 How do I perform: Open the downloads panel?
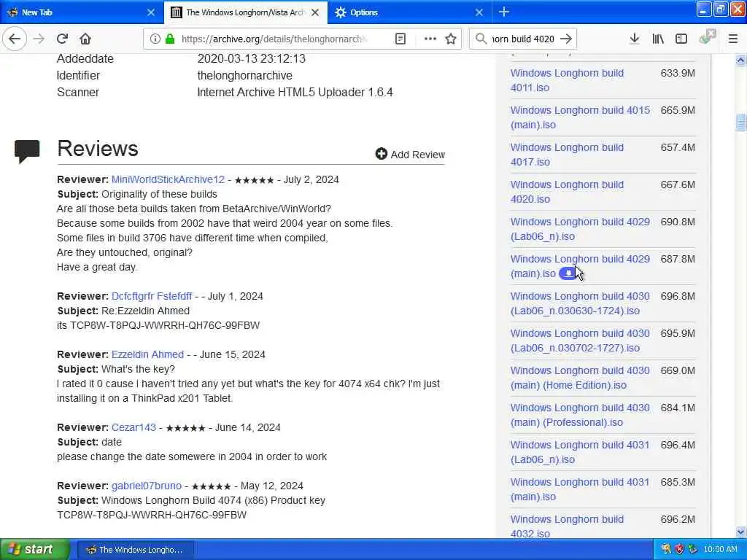(x=635, y=39)
